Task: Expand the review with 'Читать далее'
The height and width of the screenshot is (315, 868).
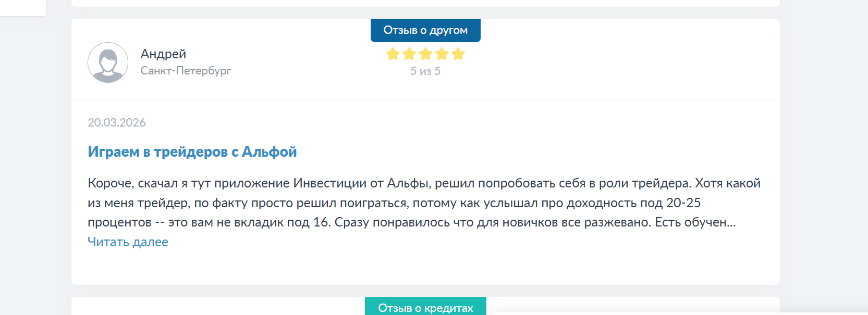Action: [128, 242]
